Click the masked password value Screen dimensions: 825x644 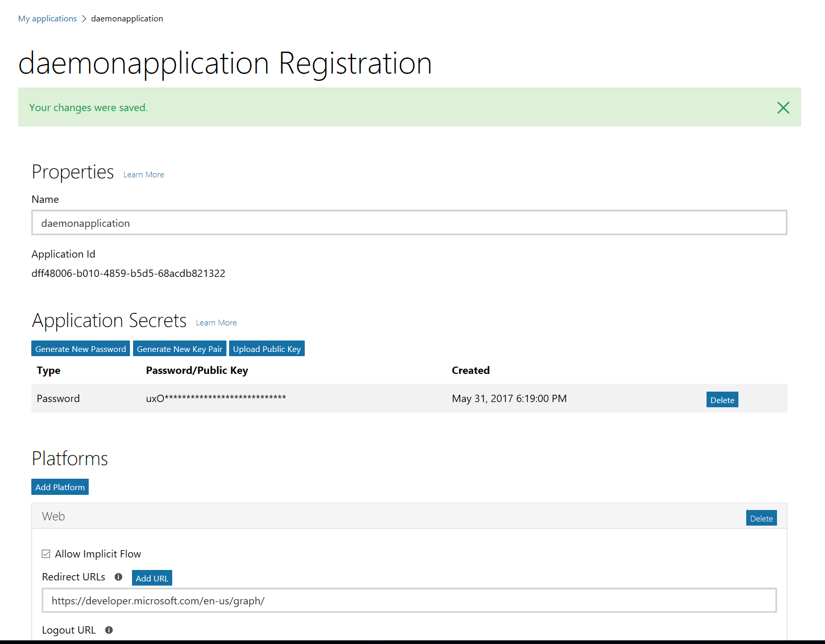pyautogui.click(x=216, y=398)
